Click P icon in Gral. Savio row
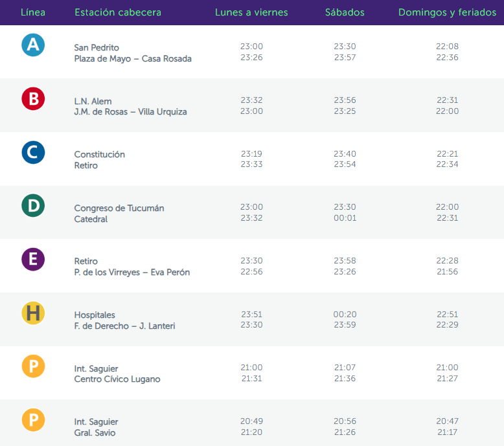 [33, 421]
